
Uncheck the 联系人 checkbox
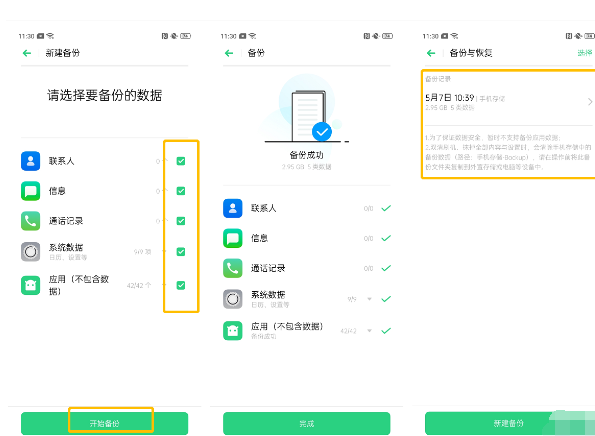click(x=181, y=161)
